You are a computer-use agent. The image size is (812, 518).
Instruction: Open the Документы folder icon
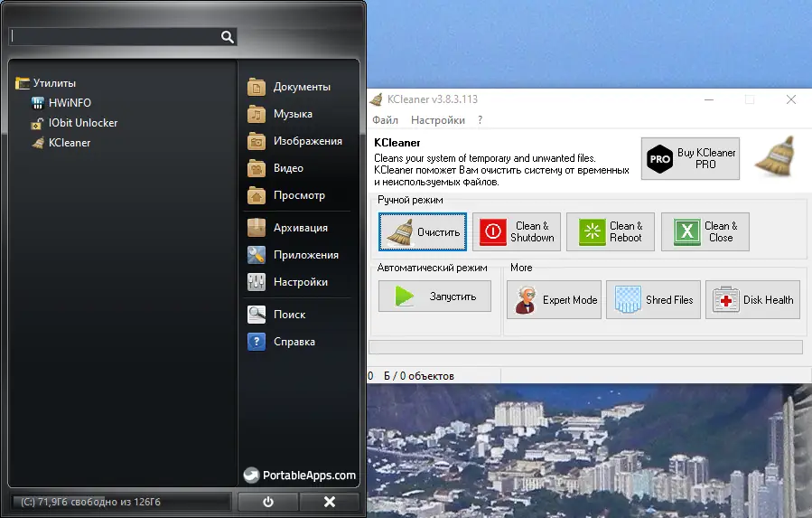click(257, 87)
